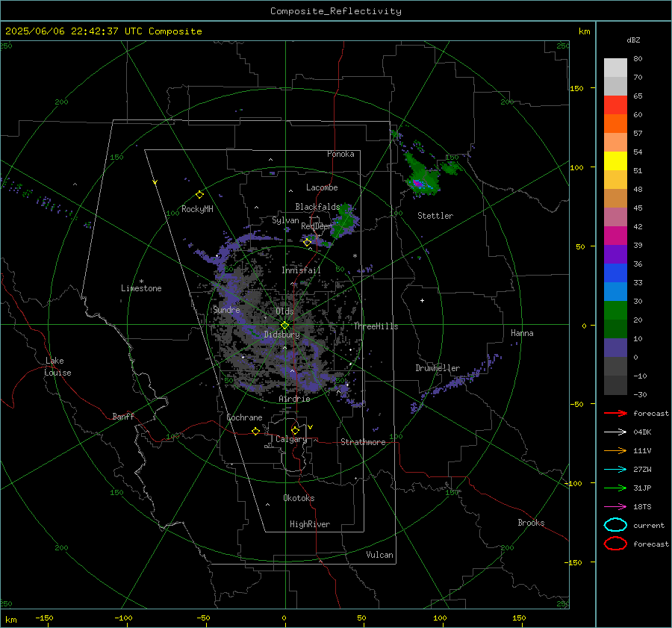Click the white 04DK arrow in legend

click(615, 432)
